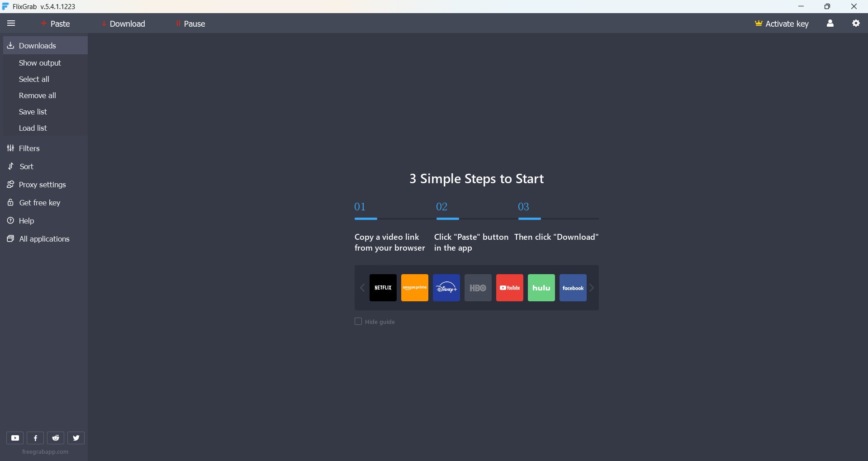The width and height of the screenshot is (868, 461).
Task: Click the Twitter icon at bottom
Action: [76, 437]
